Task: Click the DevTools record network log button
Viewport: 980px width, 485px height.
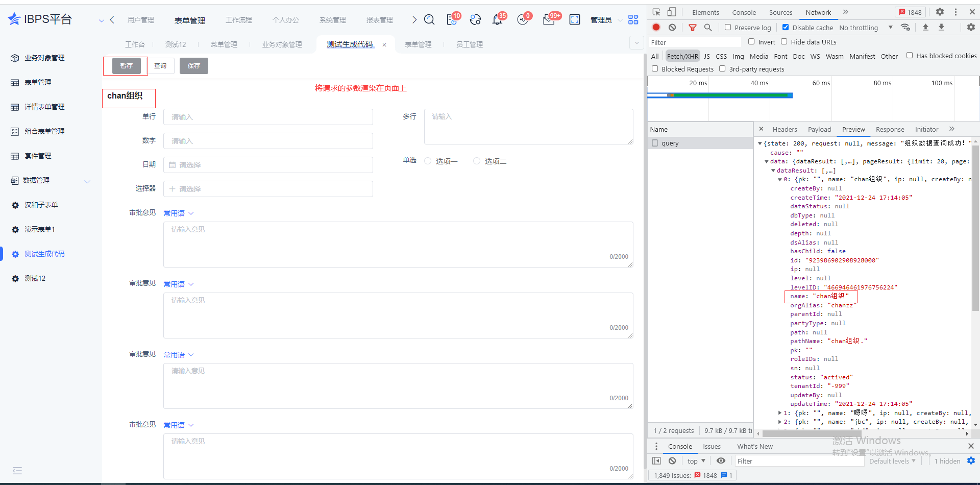Action: point(656,28)
